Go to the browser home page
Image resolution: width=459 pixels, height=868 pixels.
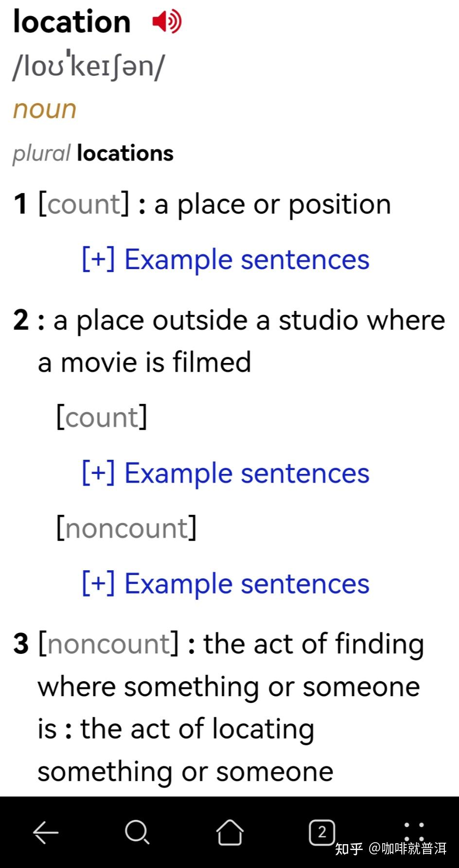[x=229, y=832]
